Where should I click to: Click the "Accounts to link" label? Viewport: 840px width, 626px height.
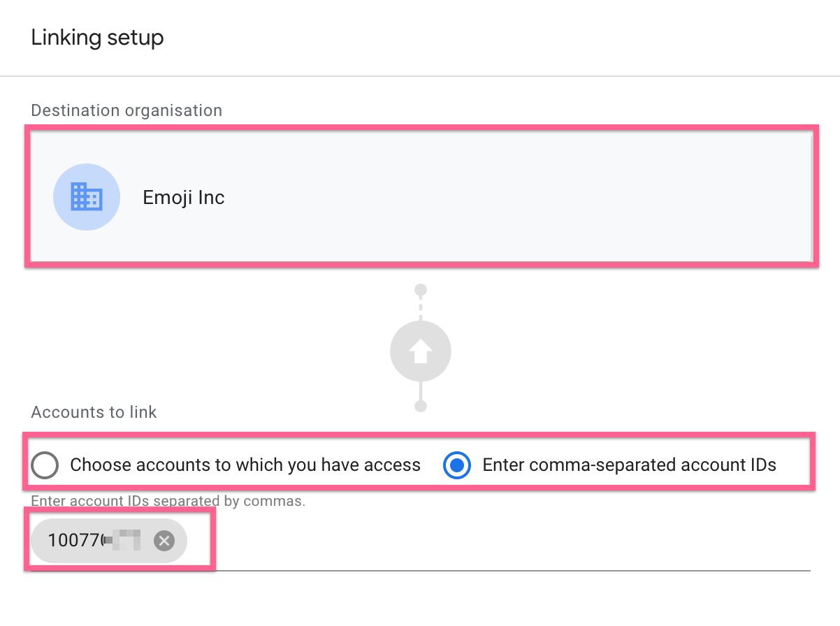pos(94,412)
